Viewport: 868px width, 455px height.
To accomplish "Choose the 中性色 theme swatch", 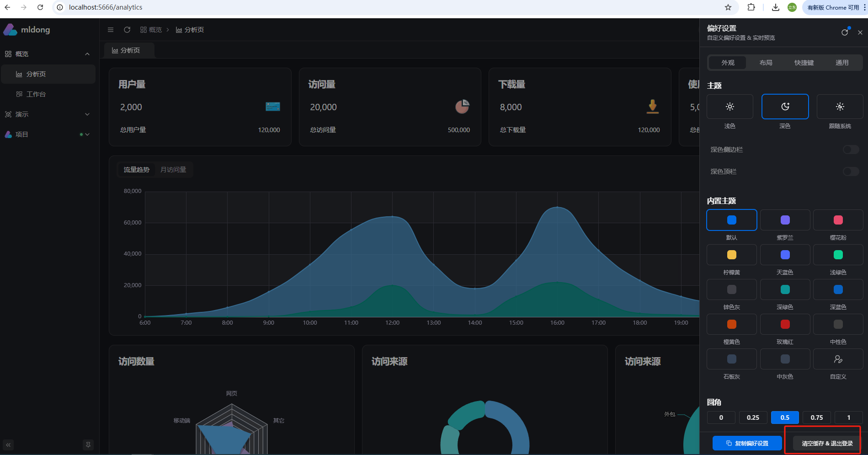I will click(x=838, y=324).
